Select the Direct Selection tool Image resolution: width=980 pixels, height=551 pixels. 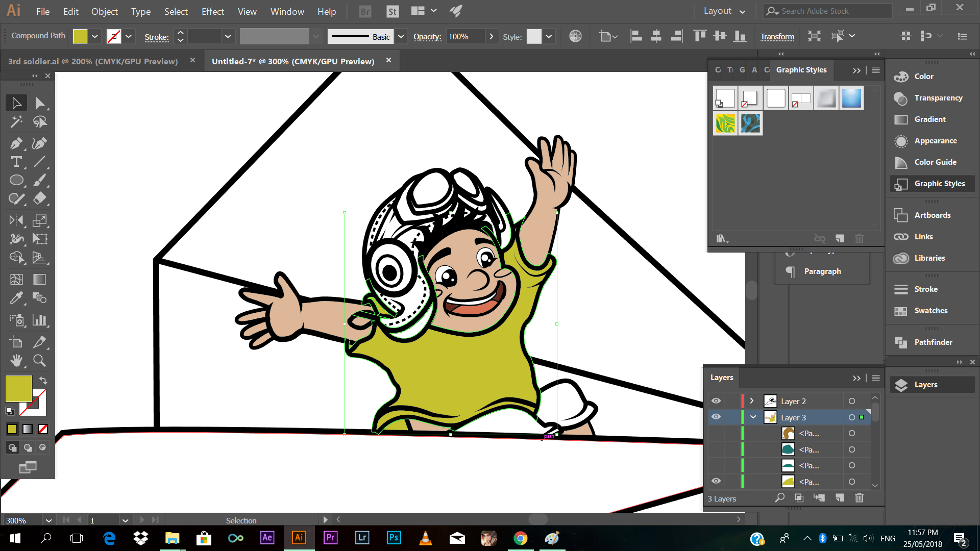click(x=40, y=103)
